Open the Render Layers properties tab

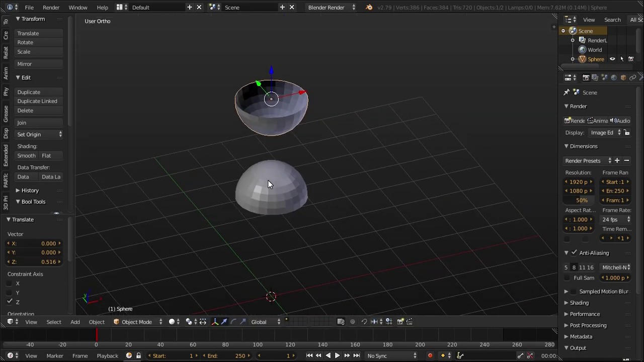(595, 78)
